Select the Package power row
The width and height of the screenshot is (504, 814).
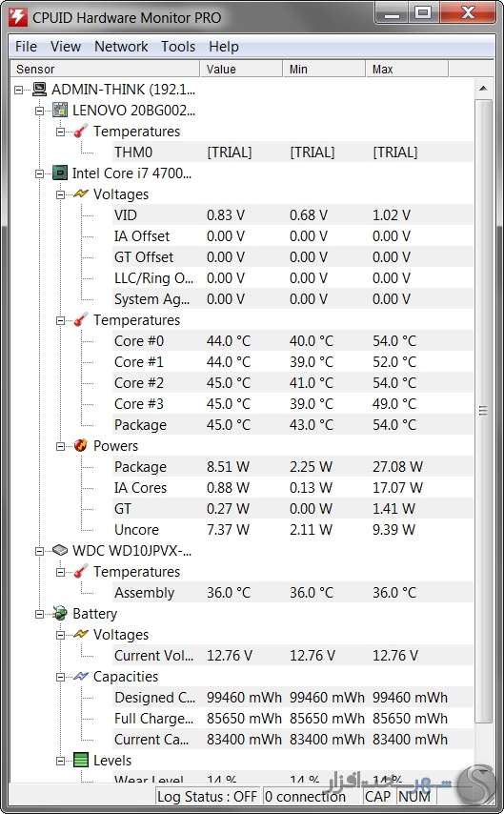[x=292, y=467]
